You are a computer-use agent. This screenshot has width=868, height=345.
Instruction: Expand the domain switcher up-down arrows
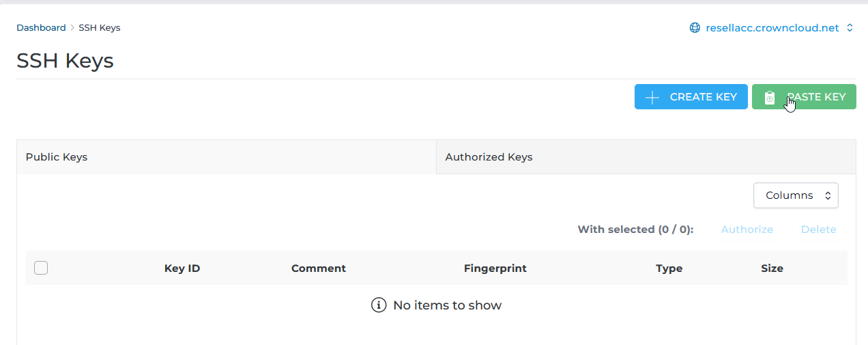tap(850, 28)
